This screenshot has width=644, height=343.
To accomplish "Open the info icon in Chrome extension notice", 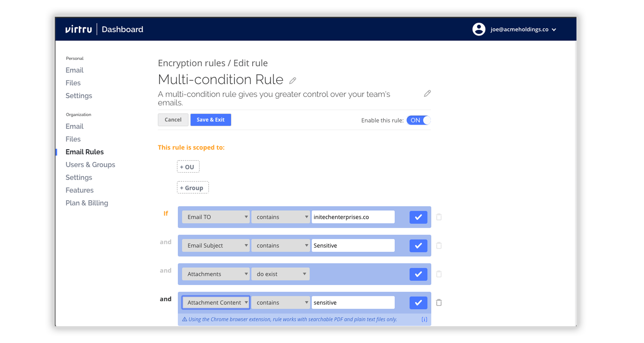I will pyautogui.click(x=424, y=319).
